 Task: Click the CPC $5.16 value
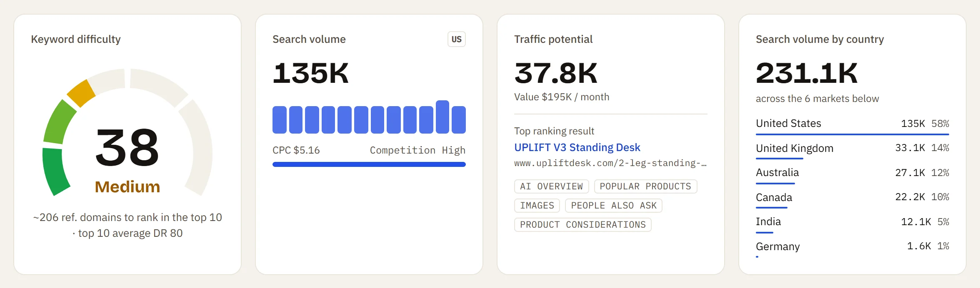(296, 150)
